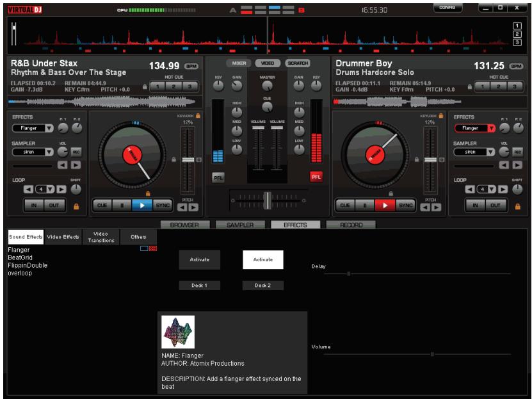Toggle PFL headphone cue for right deck
The width and height of the screenshot is (532, 399).
[x=316, y=177]
